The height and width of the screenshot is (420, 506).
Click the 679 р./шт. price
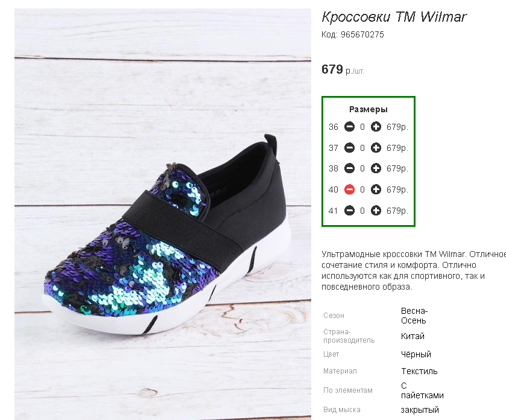tap(343, 70)
